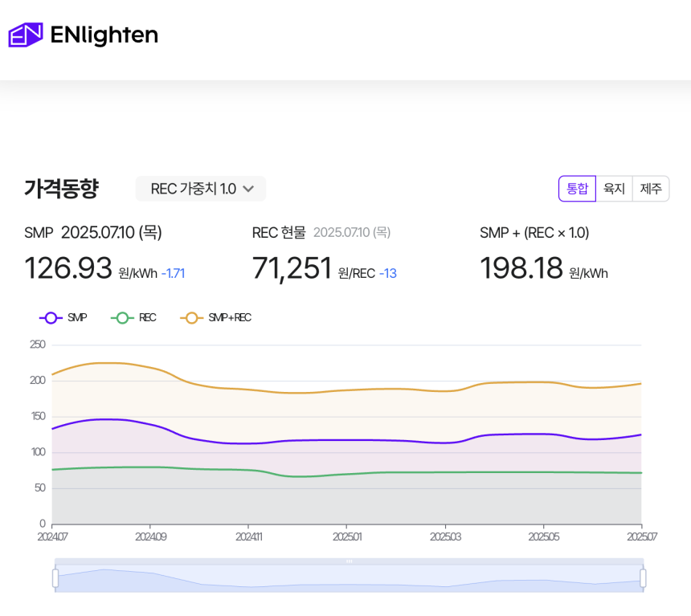Click the REC price 71,251
Viewport: 691px width, 616px height.
292,269
